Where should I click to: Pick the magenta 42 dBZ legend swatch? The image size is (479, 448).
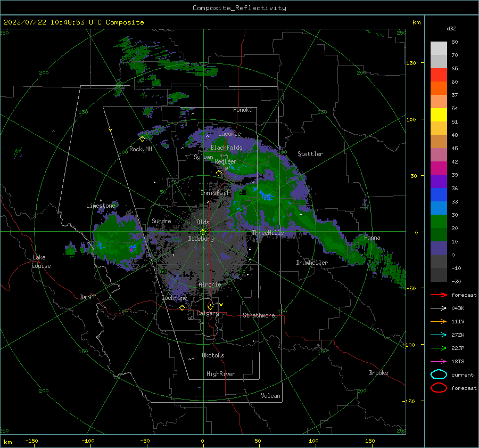[439, 168]
